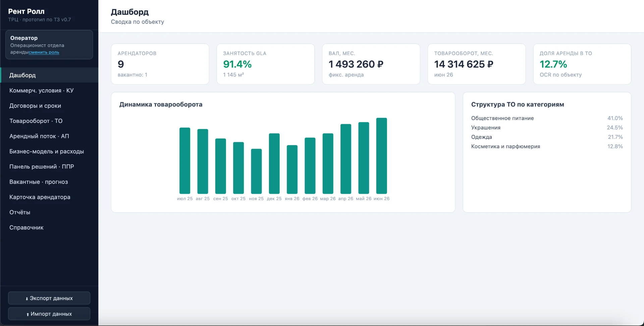644x326 pixels.
Task: Click the Косметика и парфюмерия row
Action: tap(547, 146)
